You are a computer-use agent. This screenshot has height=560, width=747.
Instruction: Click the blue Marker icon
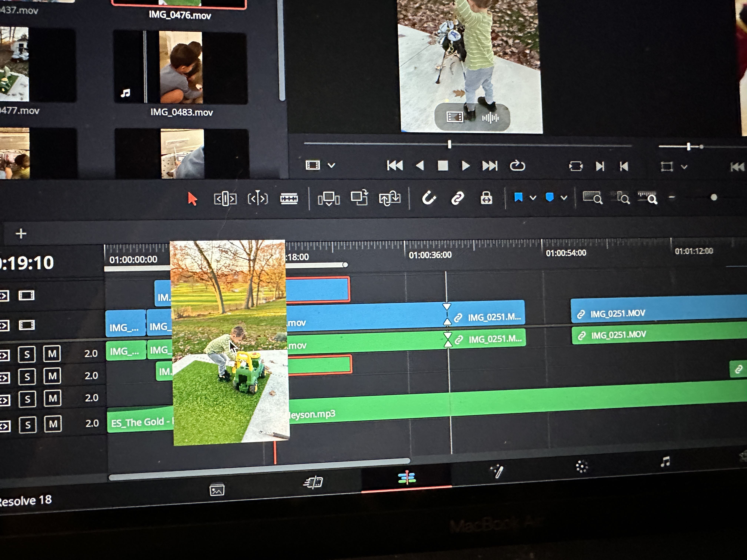550,197
